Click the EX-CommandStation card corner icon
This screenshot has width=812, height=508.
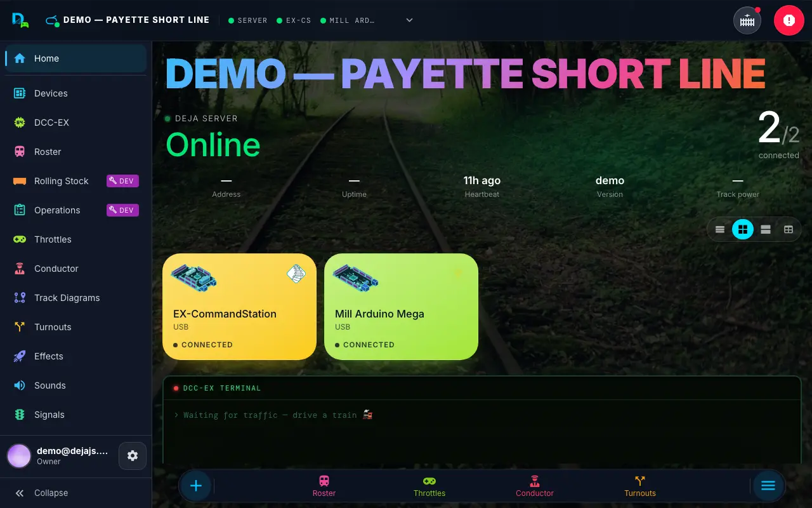(x=296, y=274)
